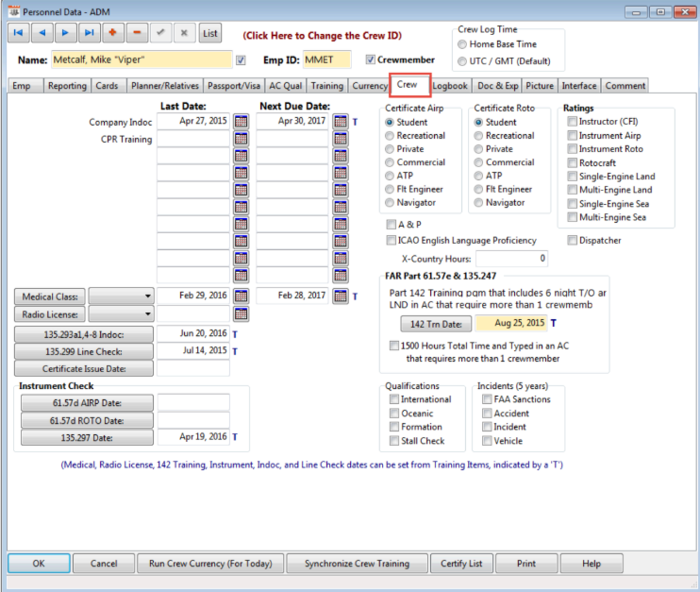Image resolution: width=700 pixels, height=592 pixels.
Task: Click the X-Country Hours input field
Action: 512,259
